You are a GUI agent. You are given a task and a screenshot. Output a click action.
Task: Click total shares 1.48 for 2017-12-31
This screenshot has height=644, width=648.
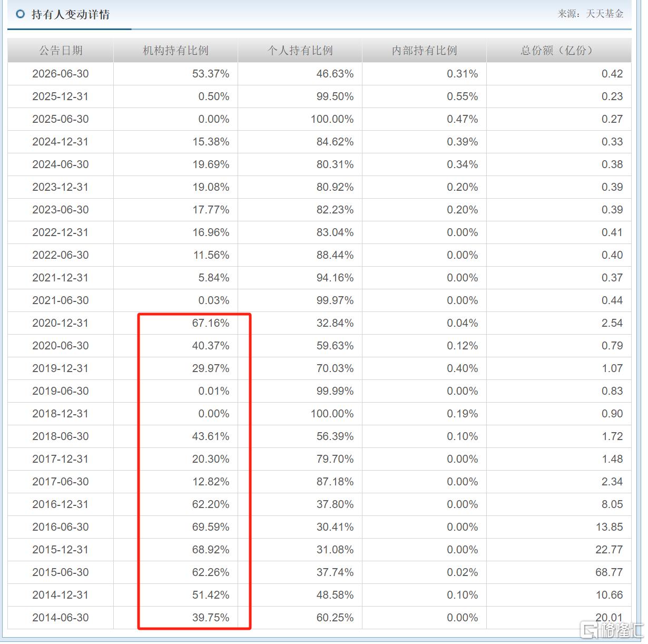click(x=612, y=459)
